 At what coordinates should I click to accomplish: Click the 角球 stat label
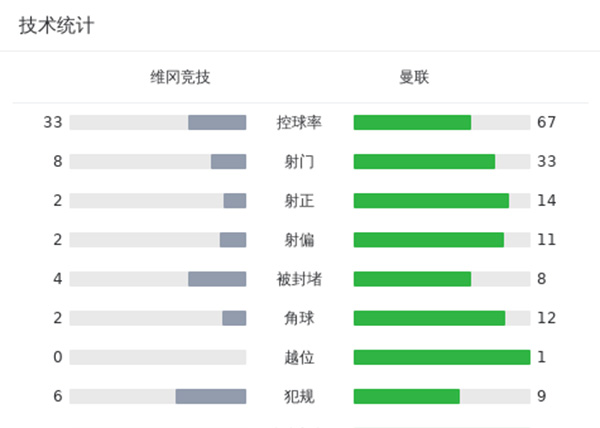299,317
